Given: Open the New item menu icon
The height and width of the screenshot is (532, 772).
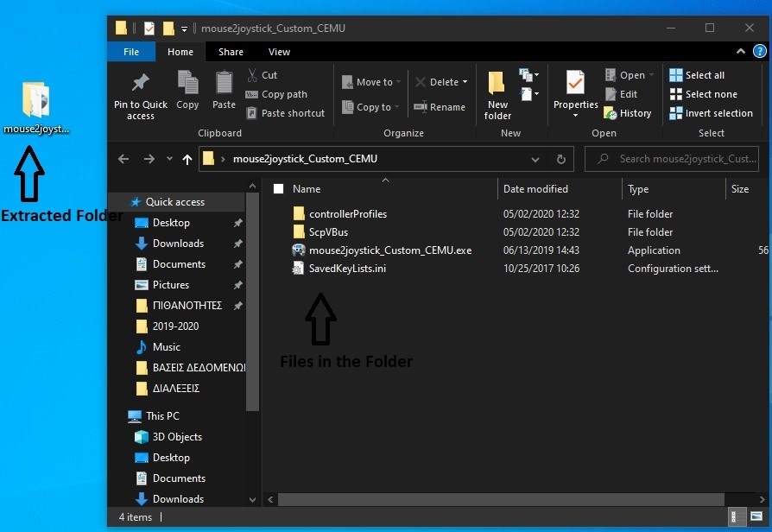Looking at the screenshot, I should [528, 75].
